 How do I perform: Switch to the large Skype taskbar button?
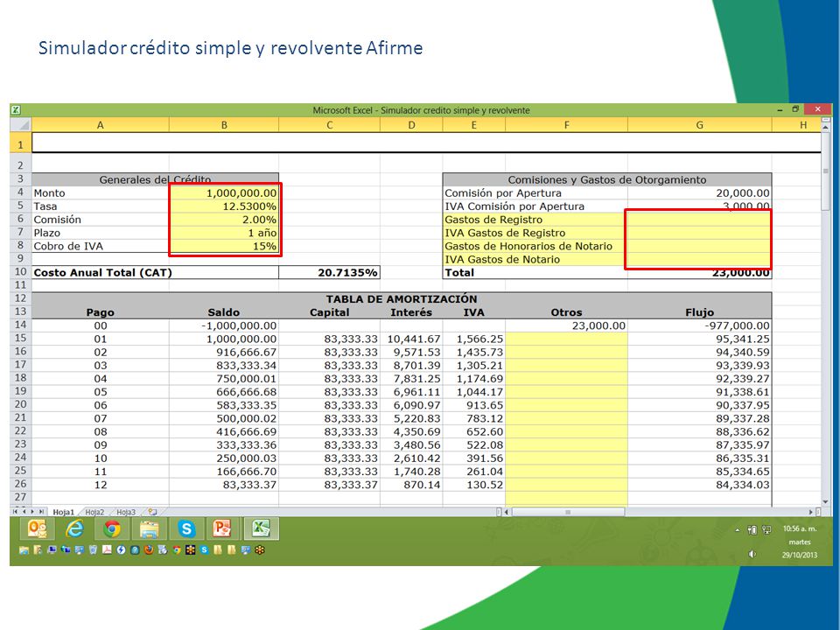tap(185, 529)
